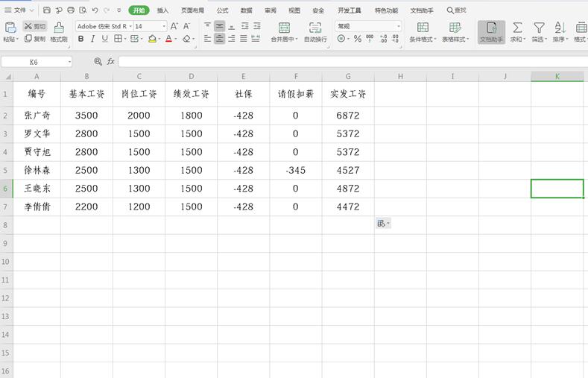Toggle Italic formatting
The width and height of the screenshot is (588, 378).
point(92,39)
